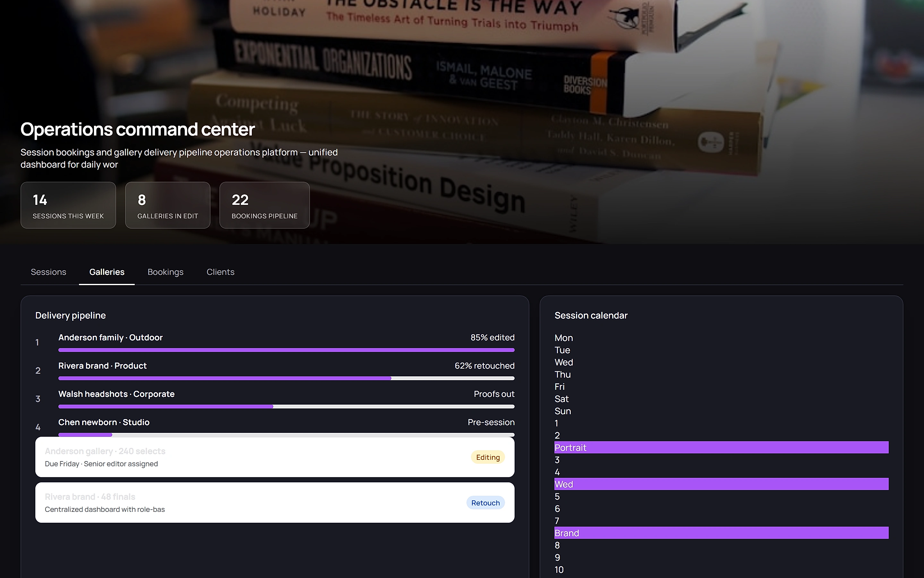This screenshot has height=578, width=924.
Task: Click 'Anderson family · Outdoor' title
Action: tap(110, 337)
